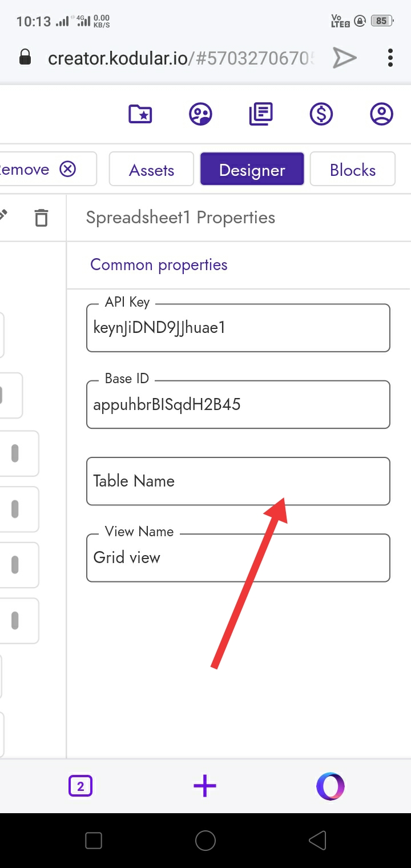Select the Designer view
411x868 pixels.
[x=252, y=170]
